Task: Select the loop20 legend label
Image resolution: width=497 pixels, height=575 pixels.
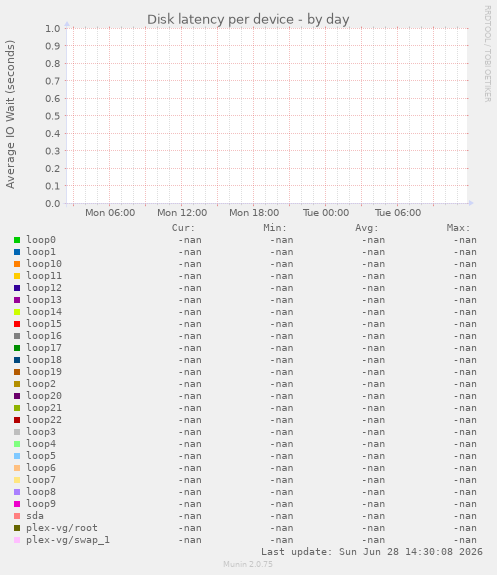Action: point(44,396)
